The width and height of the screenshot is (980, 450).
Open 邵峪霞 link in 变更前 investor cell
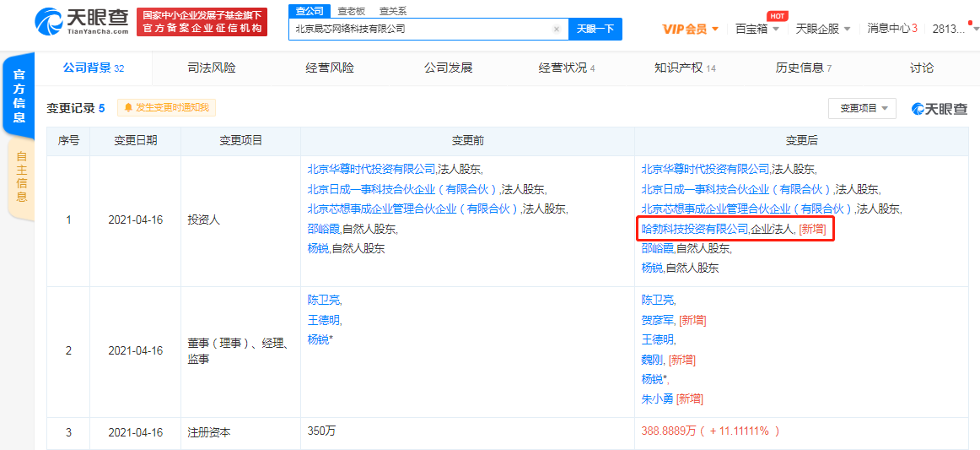[x=323, y=229]
